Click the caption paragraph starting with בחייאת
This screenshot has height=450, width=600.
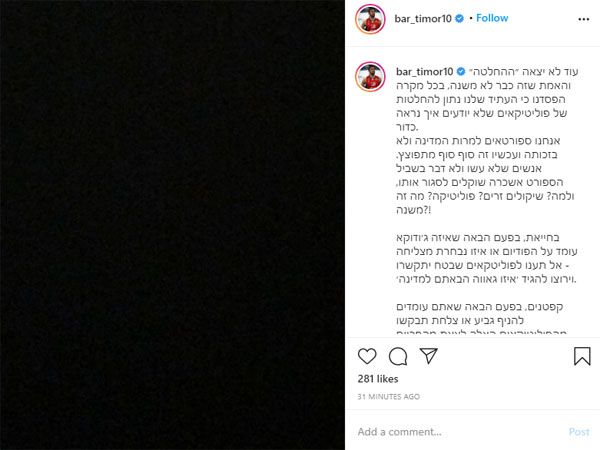(x=486, y=258)
